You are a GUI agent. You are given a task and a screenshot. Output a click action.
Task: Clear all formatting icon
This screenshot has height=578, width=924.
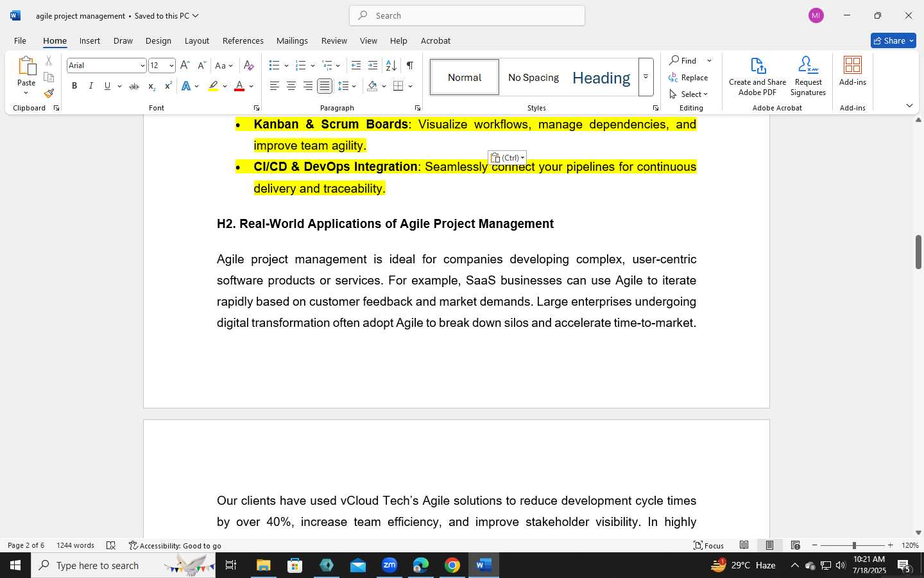[249, 66]
